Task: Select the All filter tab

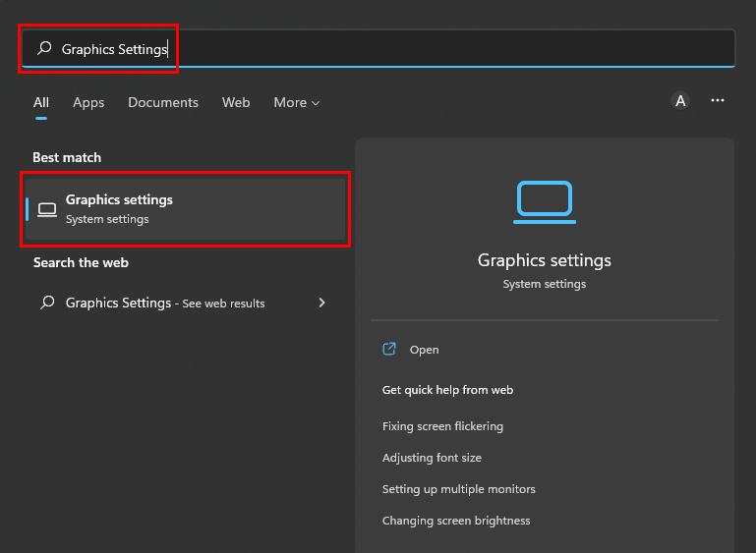Action: click(41, 102)
